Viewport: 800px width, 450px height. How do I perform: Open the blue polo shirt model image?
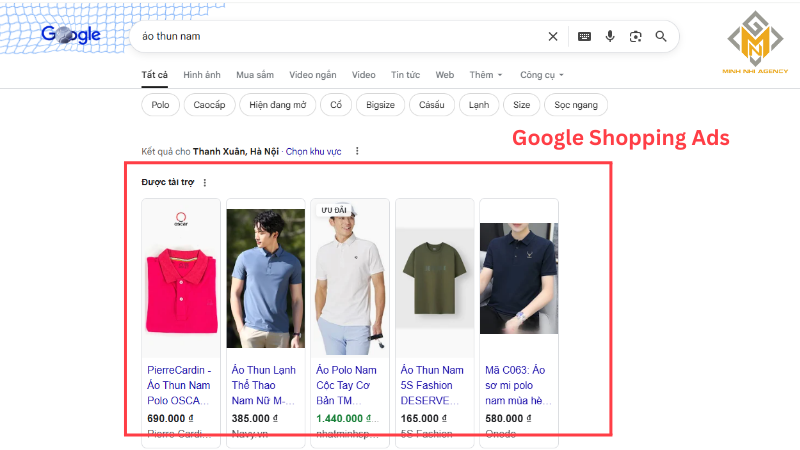(x=266, y=278)
